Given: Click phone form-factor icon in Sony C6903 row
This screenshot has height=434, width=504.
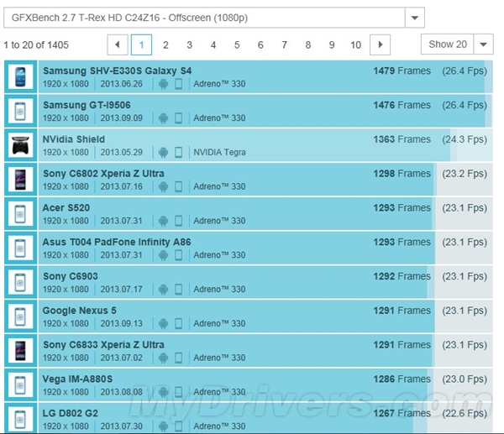Looking at the screenshot, I should coord(178,290).
